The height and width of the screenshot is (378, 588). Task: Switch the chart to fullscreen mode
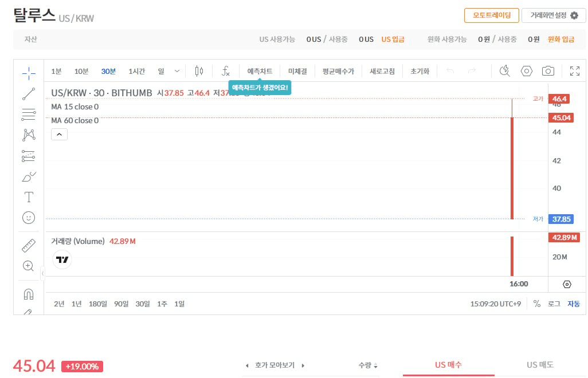[574, 71]
